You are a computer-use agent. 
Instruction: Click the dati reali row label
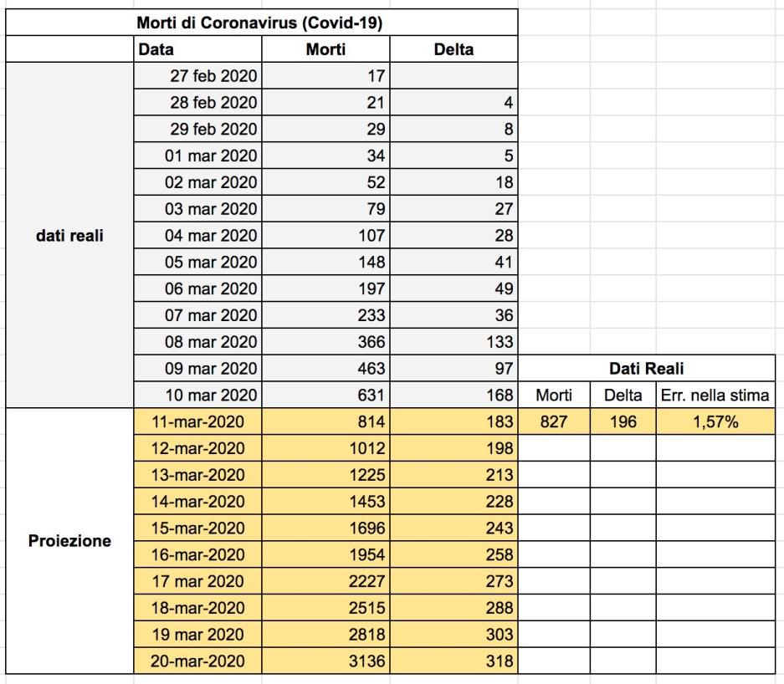click(69, 236)
